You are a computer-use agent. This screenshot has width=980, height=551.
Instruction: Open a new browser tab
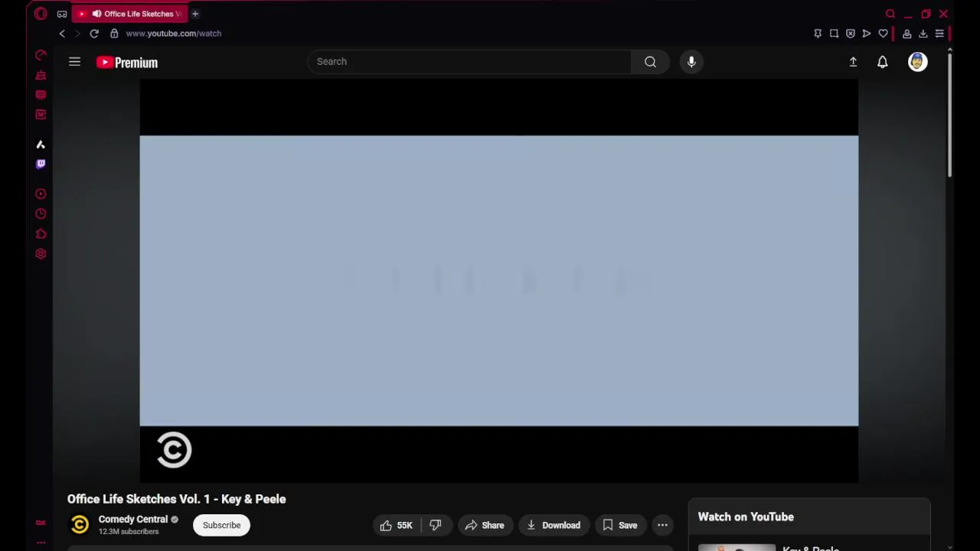195,14
